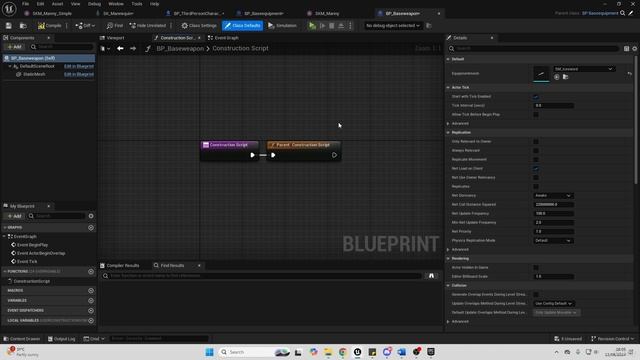Navigate forward with the right arrow
Image resolution: width=640 pixels, height=360 pixels.
(x=133, y=48)
